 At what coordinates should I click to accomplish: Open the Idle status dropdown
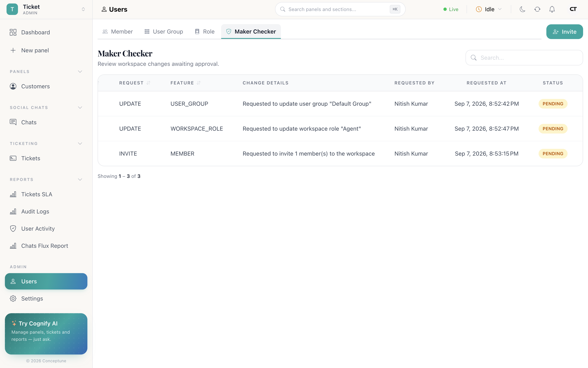pos(489,9)
